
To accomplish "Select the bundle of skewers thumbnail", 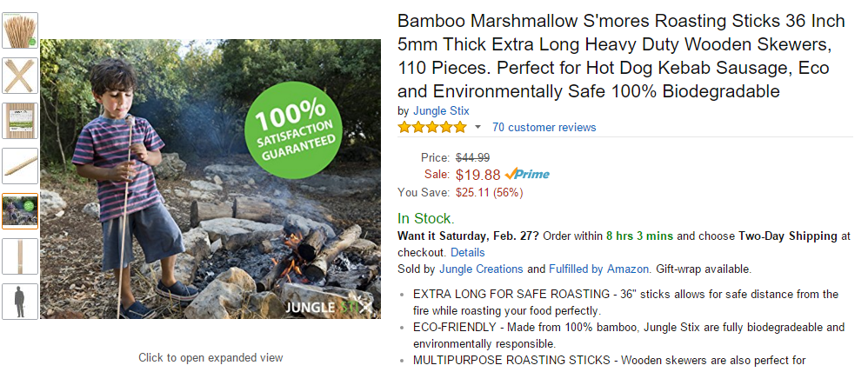I will click(20, 30).
